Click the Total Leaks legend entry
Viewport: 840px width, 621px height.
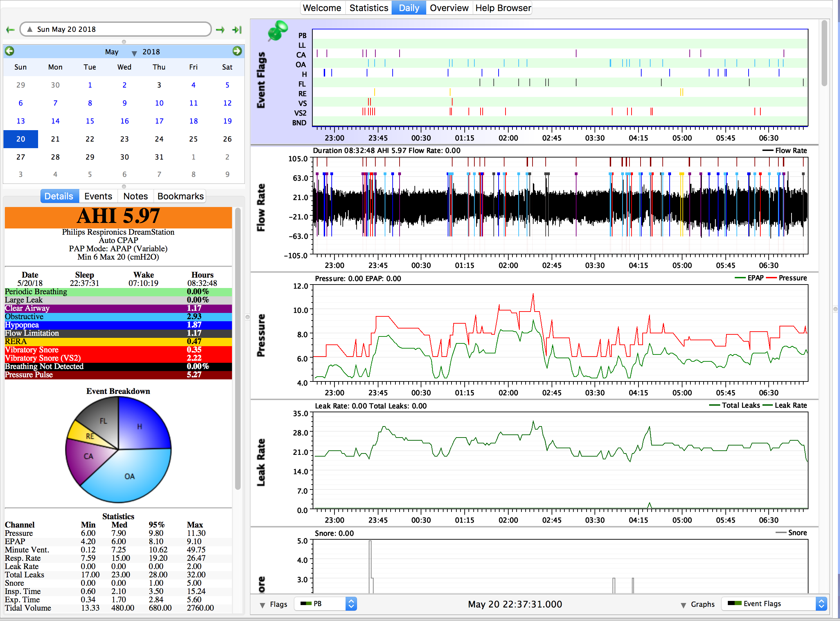[x=734, y=405]
